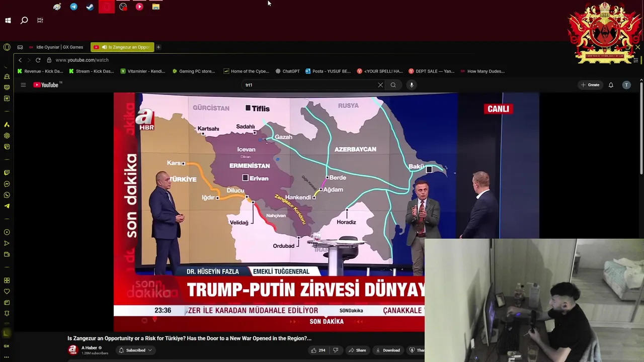
Task: Open Aria AI in Opera sidebar
Action: coord(7,125)
